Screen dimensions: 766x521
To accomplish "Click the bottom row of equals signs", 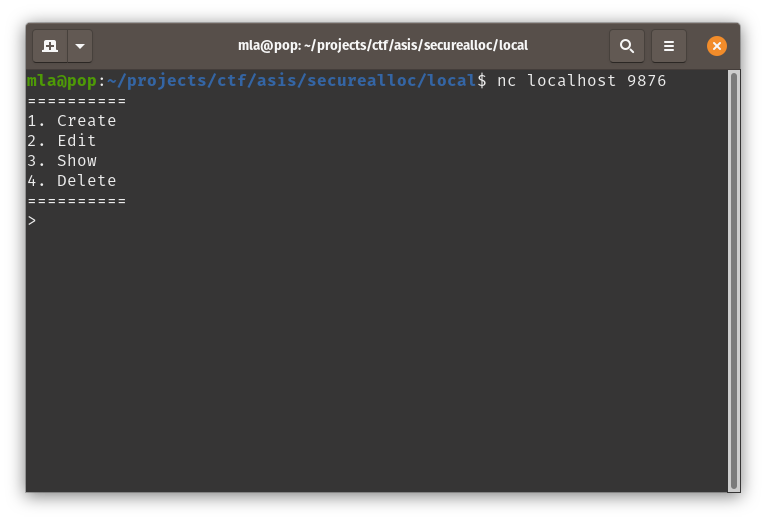I will point(77,201).
